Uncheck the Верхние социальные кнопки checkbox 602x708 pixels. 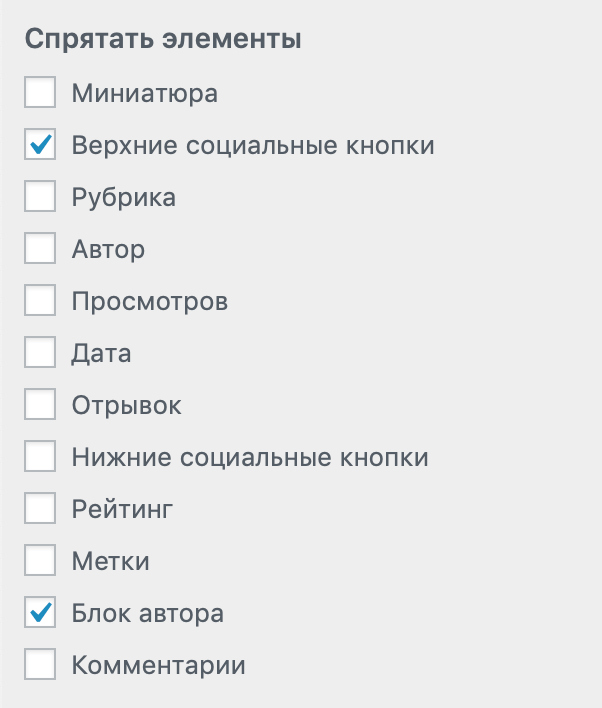tap(40, 146)
